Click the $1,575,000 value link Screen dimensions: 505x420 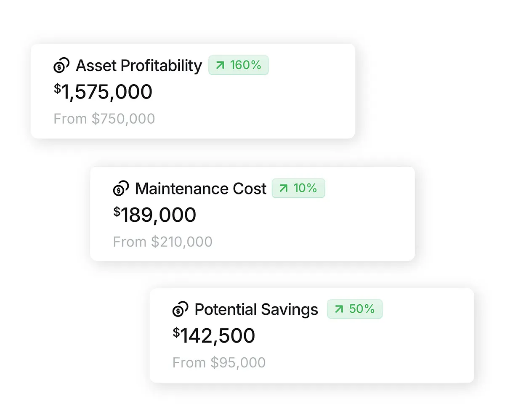tap(103, 92)
